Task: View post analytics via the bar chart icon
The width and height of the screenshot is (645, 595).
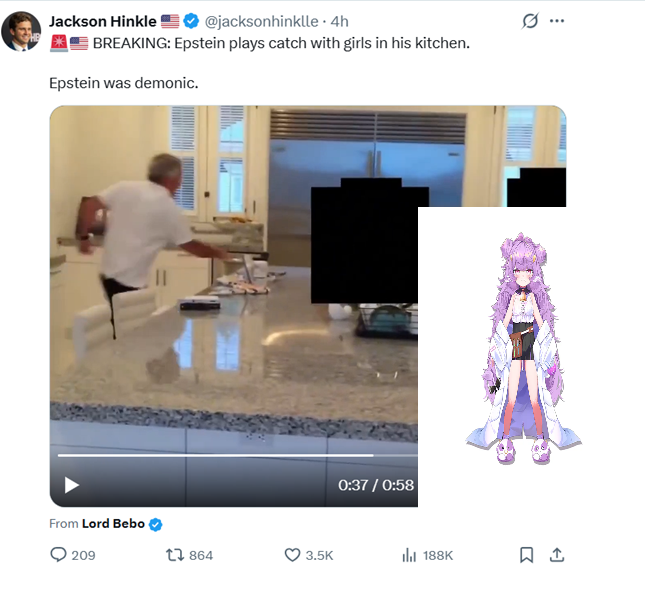Action: pyautogui.click(x=409, y=555)
